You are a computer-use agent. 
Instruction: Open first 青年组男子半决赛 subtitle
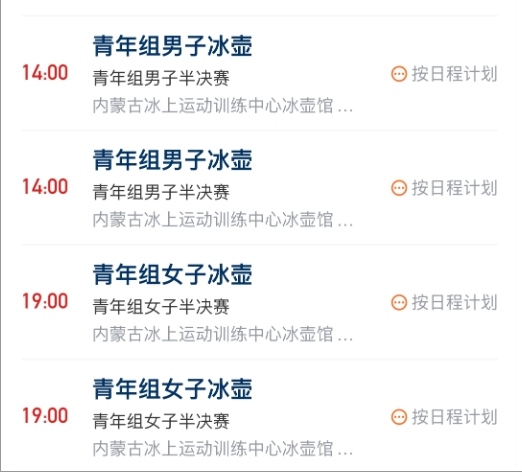[x=161, y=78]
